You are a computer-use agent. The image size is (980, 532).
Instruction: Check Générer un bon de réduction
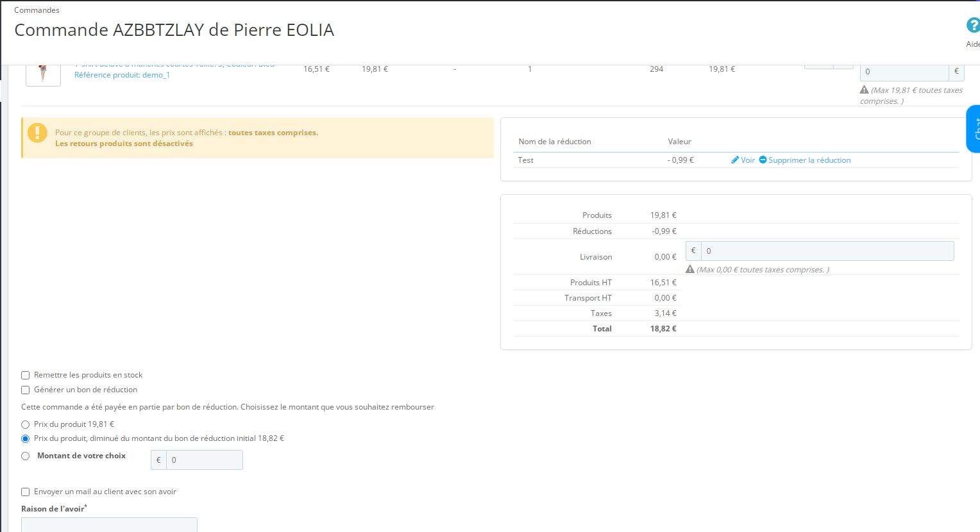point(26,390)
